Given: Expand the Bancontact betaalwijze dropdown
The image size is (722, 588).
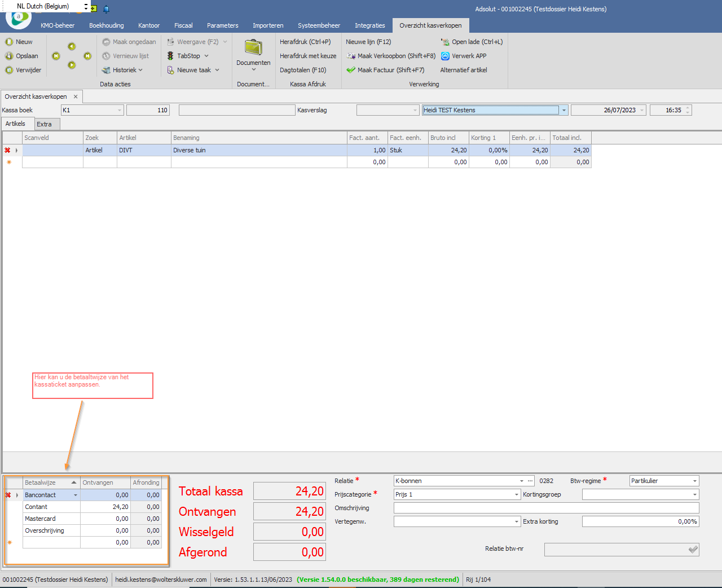Looking at the screenshot, I should pyautogui.click(x=76, y=495).
